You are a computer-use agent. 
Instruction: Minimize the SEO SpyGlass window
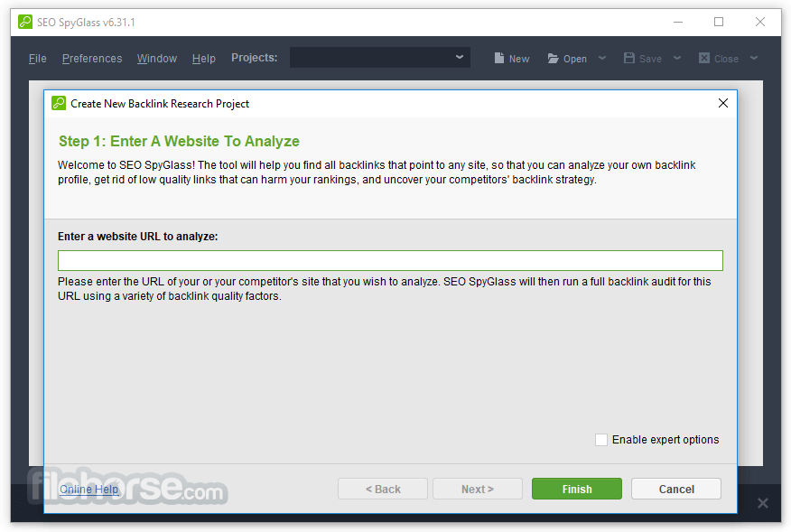click(x=678, y=22)
